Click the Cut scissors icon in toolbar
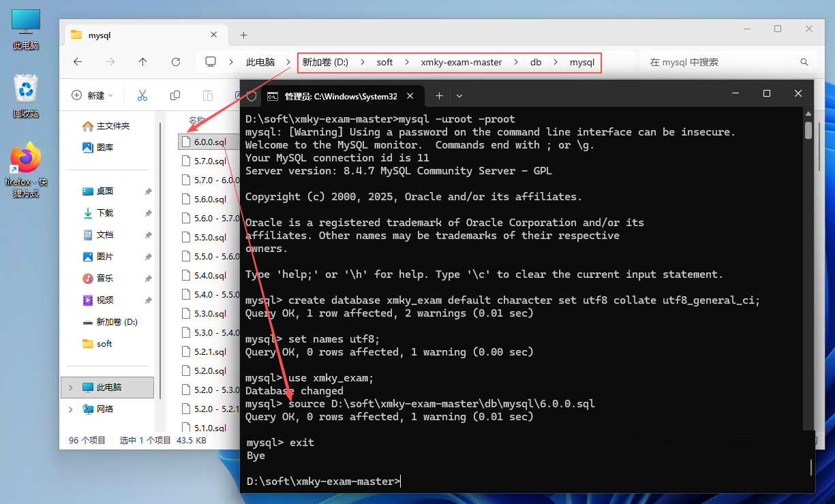This screenshot has height=504, width=835. (x=142, y=95)
